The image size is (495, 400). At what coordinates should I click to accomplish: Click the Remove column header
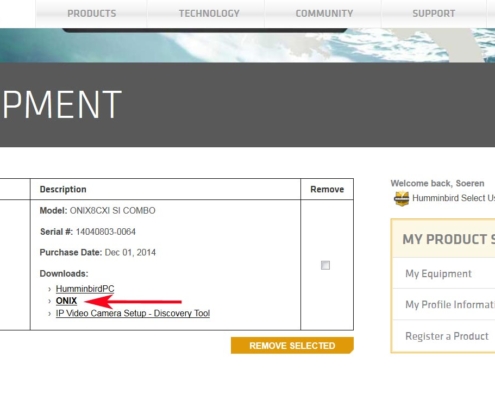pyautogui.click(x=327, y=189)
